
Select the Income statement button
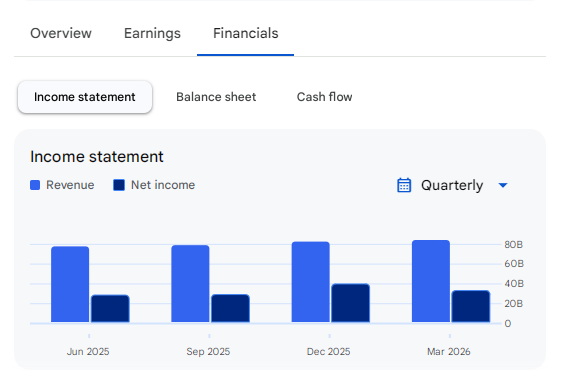(x=85, y=97)
